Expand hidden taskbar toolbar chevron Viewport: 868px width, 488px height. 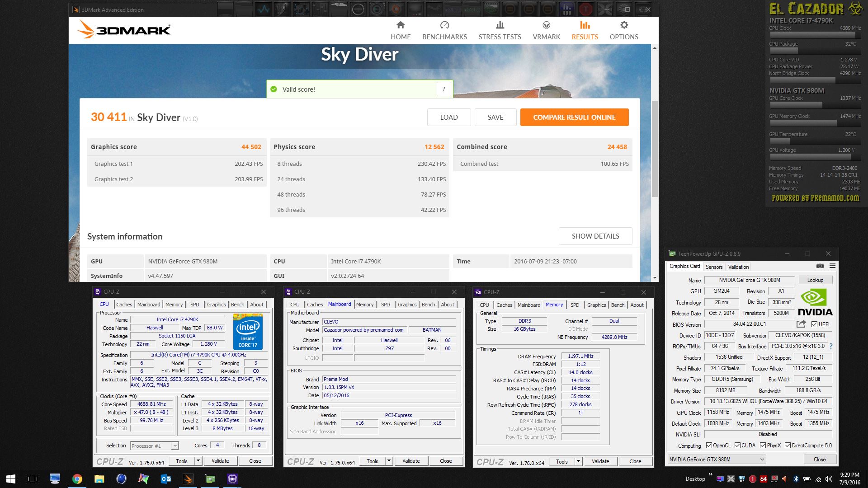pyautogui.click(x=710, y=474)
